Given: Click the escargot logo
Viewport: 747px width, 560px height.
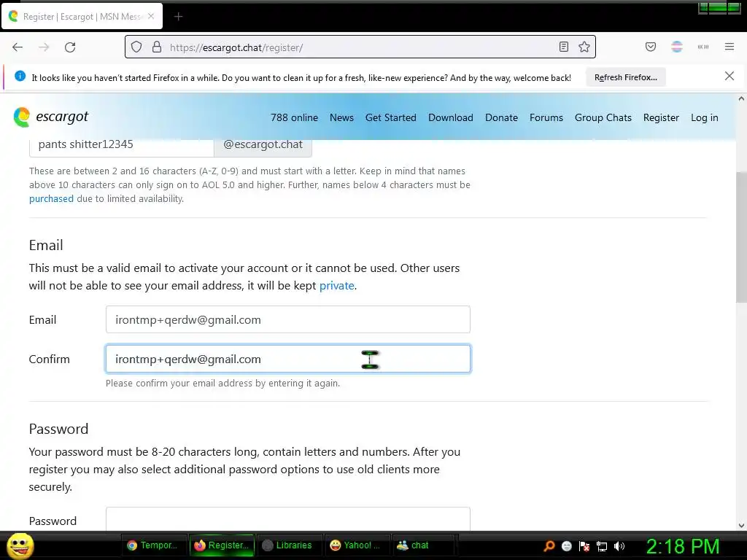Looking at the screenshot, I should pos(50,117).
